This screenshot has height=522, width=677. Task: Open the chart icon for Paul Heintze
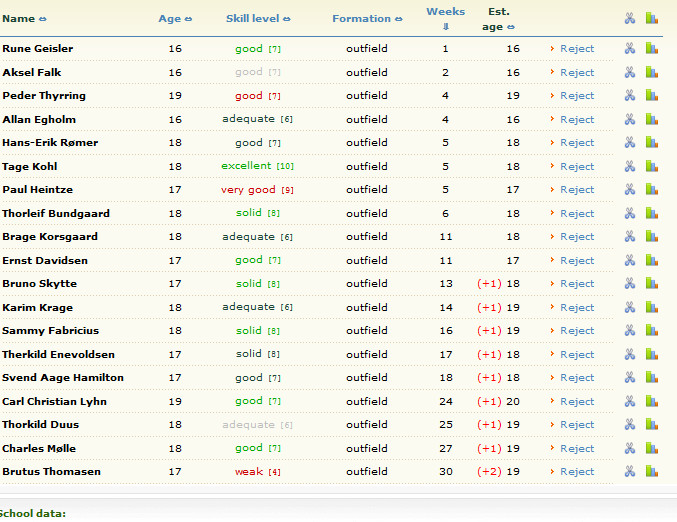pyautogui.click(x=652, y=190)
